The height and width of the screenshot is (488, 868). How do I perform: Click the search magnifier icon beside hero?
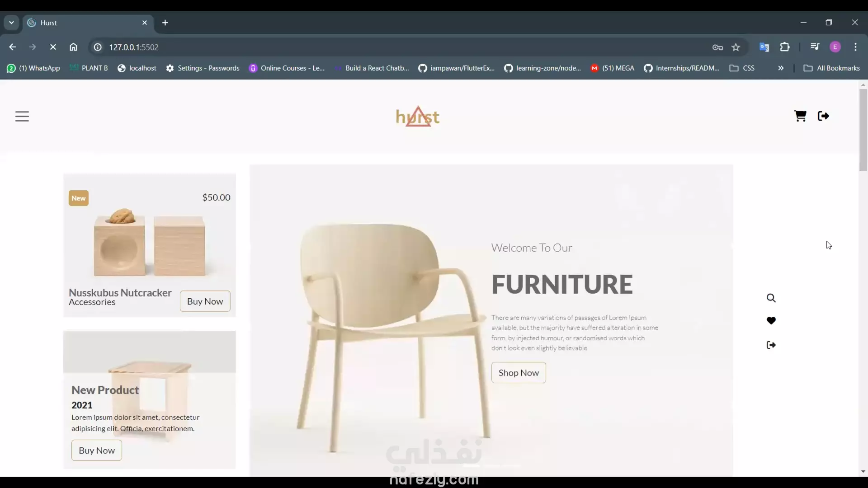pyautogui.click(x=771, y=298)
